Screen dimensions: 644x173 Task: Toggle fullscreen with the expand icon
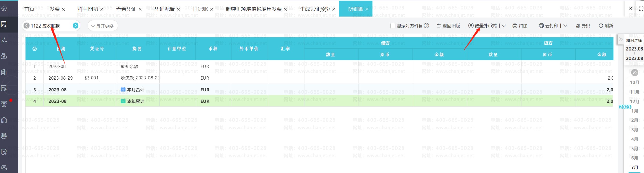pos(641,9)
